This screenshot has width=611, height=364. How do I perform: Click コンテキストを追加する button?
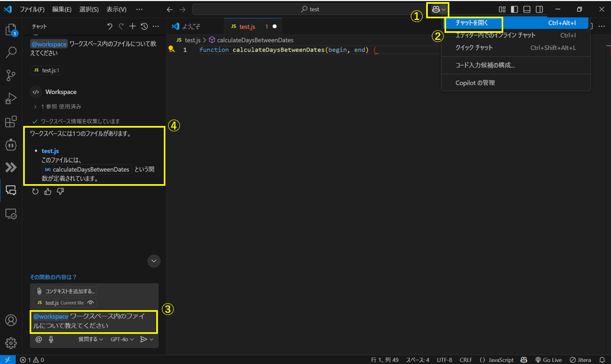(66, 291)
